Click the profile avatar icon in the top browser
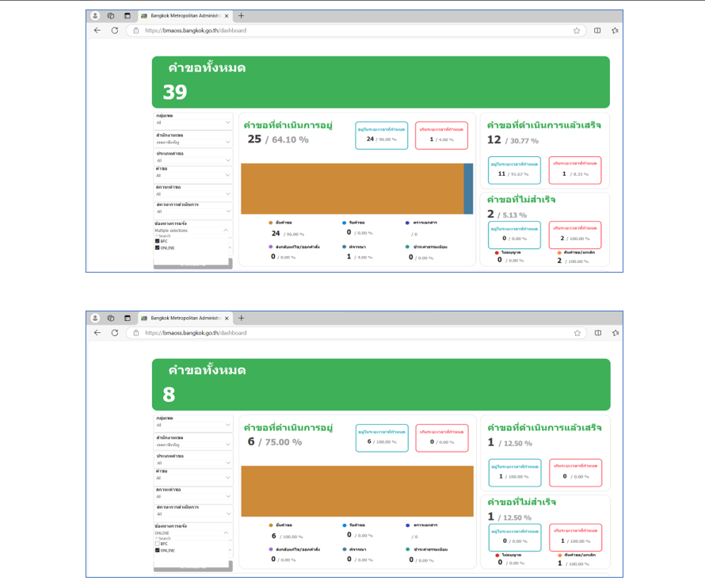The width and height of the screenshot is (705, 588). click(x=95, y=15)
